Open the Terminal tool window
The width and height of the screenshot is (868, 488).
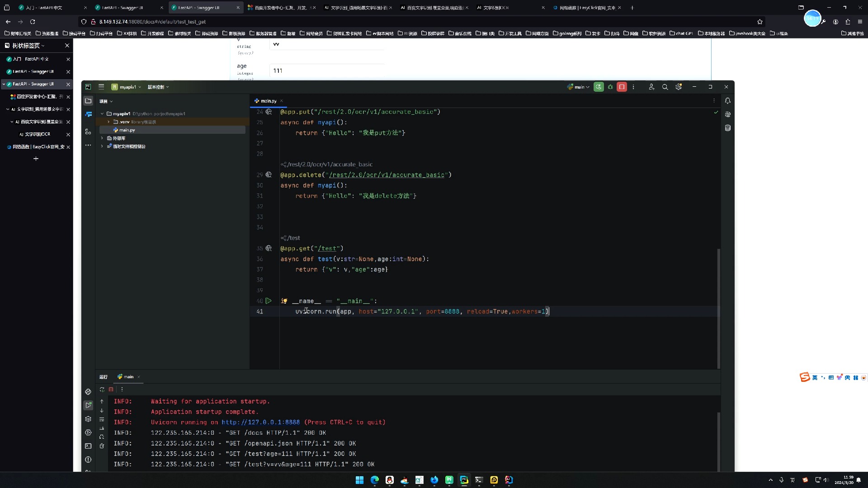coord(88,446)
